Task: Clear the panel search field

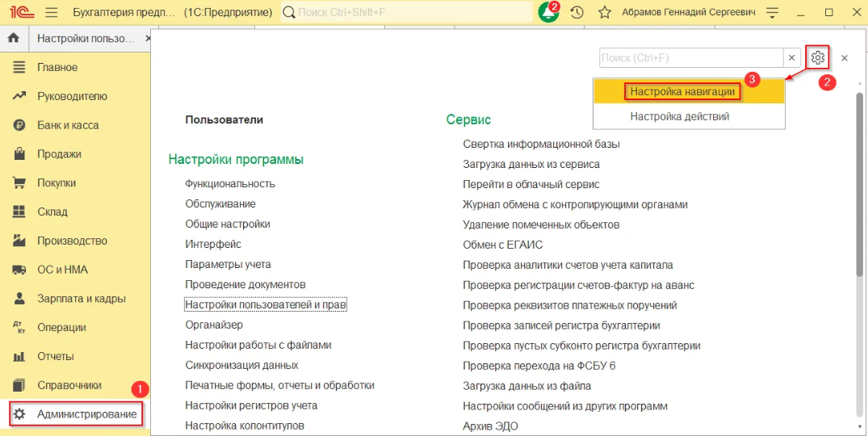Action: point(792,58)
